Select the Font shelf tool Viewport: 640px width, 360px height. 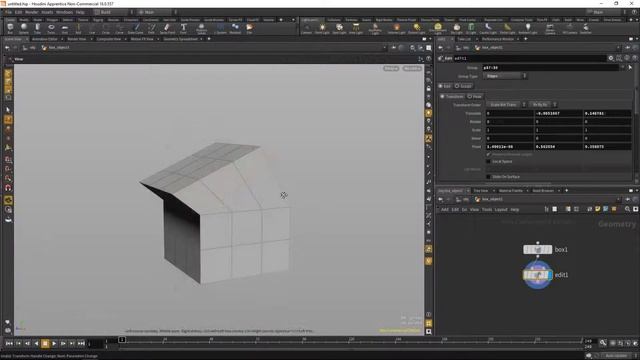183,28
